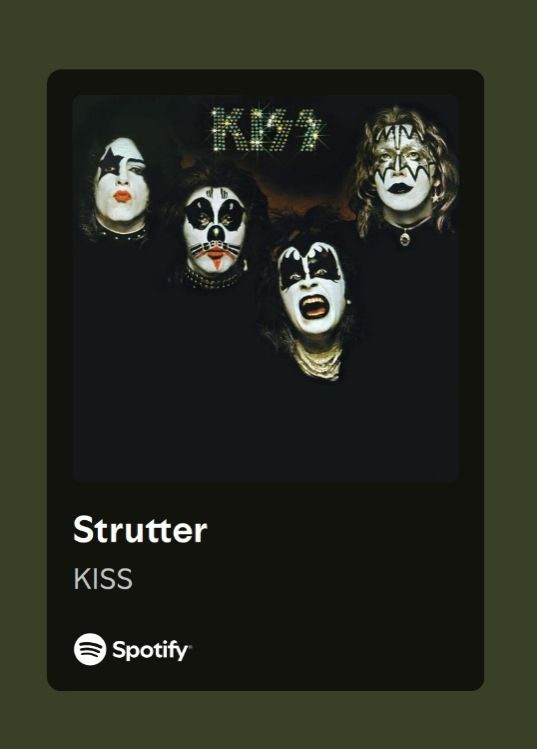537x749 pixels.
Task: Click the studded collar on cat figure
Action: pos(212,279)
